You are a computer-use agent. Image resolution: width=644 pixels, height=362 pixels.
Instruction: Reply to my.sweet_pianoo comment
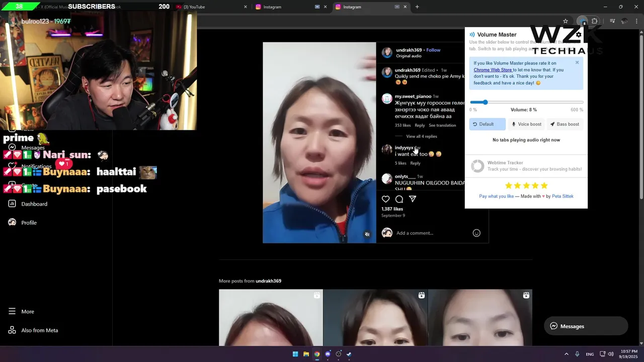[x=420, y=125]
